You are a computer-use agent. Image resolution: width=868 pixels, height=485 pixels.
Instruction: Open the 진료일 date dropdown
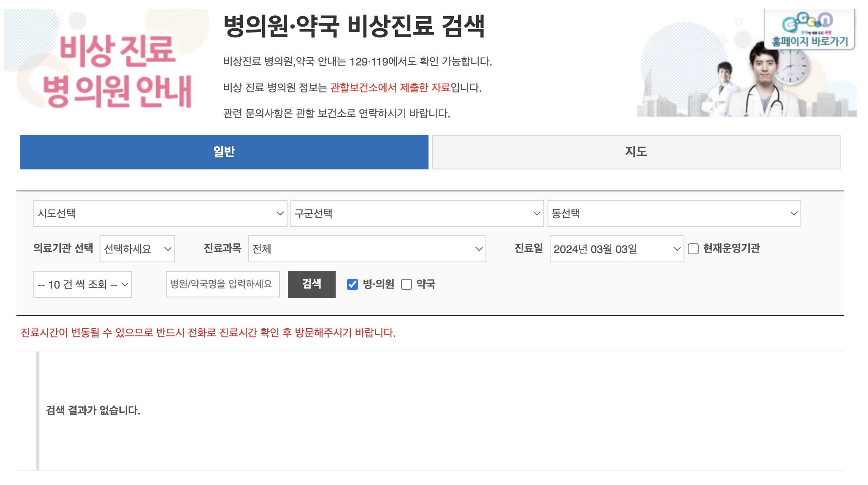[616, 249]
